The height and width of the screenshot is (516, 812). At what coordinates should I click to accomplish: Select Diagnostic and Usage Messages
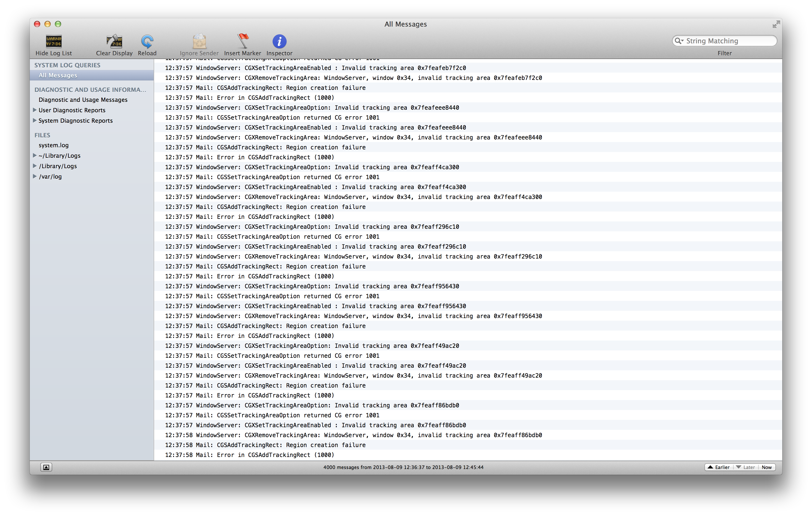point(83,100)
